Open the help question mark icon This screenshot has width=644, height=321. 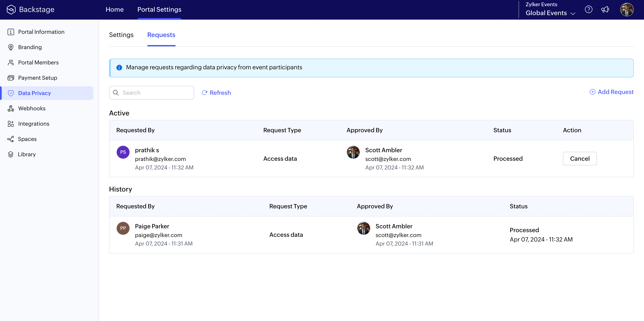coord(588,10)
